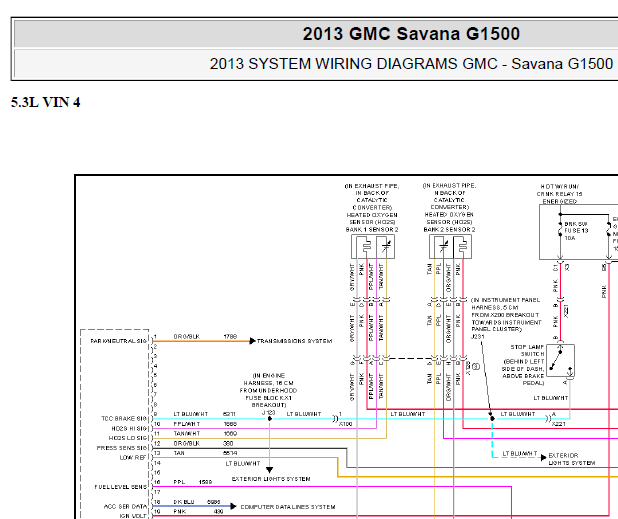The width and height of the screenshot is (618, 519).
Task: Click the '5.3L VIN 4' heading
Action: [46, 102]
